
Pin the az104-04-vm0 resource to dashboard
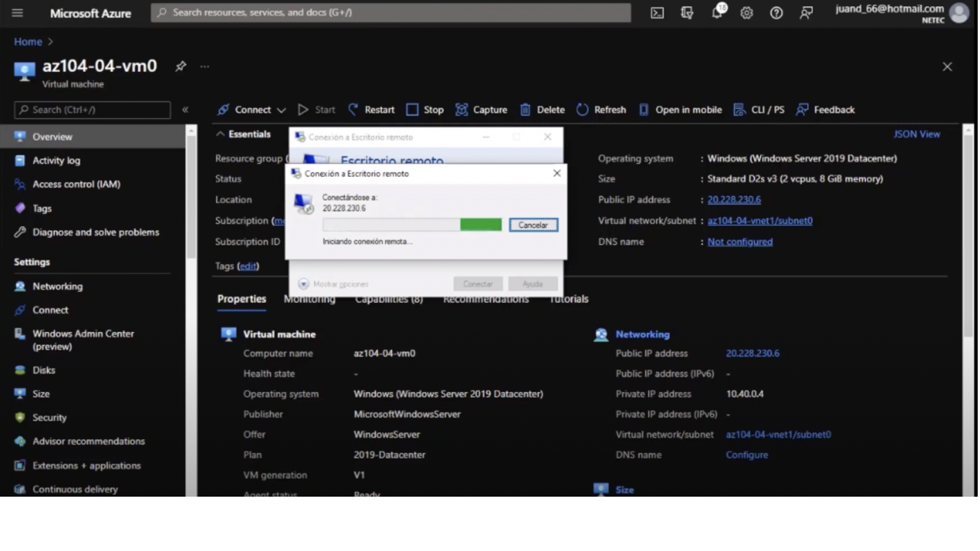(181, 67)
